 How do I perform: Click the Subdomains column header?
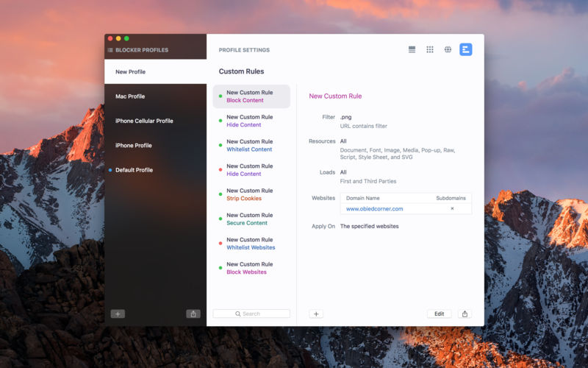coord(451,198)
